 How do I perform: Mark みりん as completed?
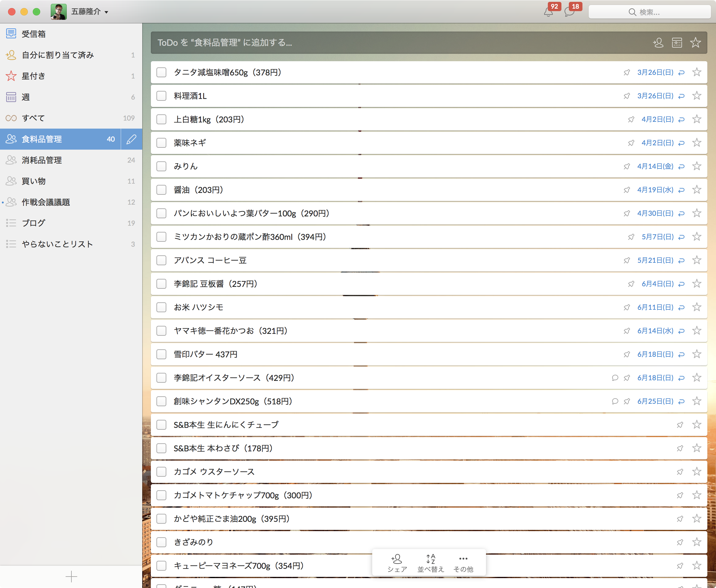coord(162,166)
